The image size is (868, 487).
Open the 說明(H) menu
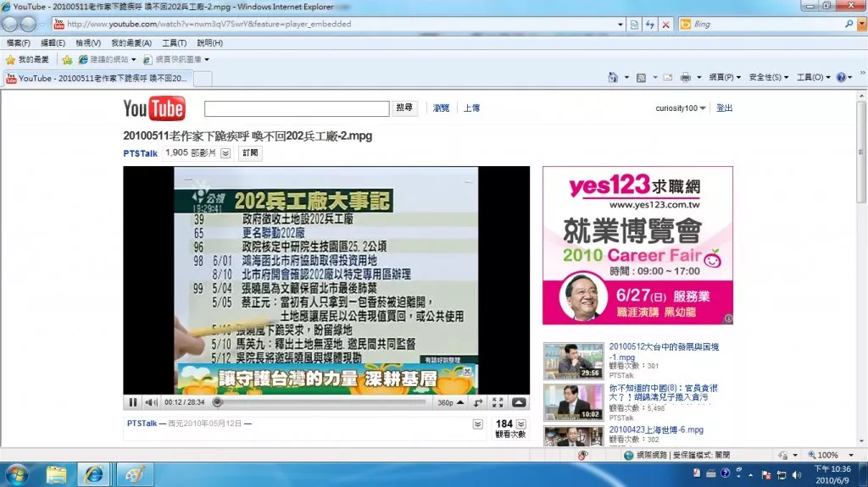click(210, 42)
